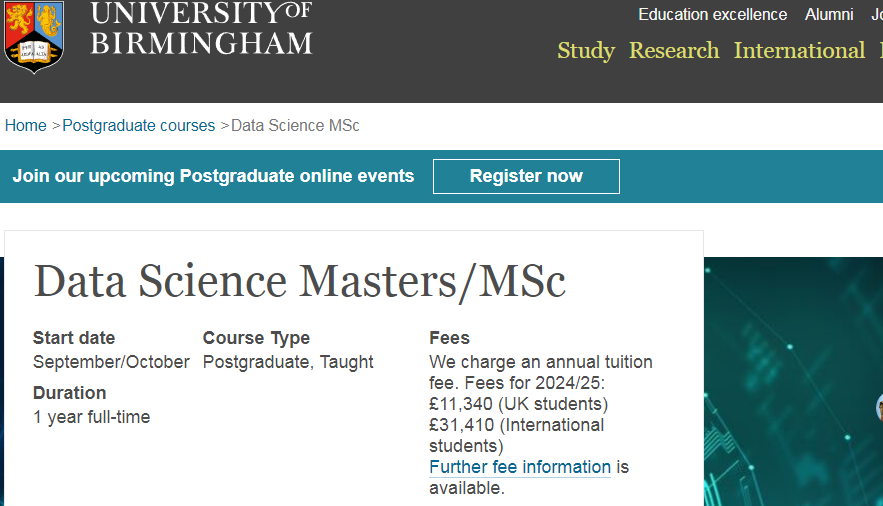Click the University of Birmingham wordmark
The width and height of the screenshot is (883, 506).
coord(201,28)
